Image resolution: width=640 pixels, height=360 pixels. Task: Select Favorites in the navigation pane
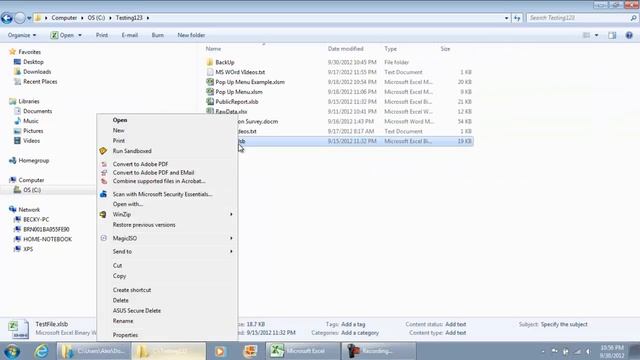point(29,52)
